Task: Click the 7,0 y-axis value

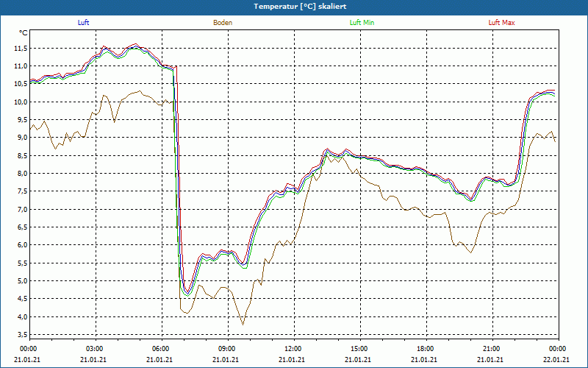Action: point(22,209)
